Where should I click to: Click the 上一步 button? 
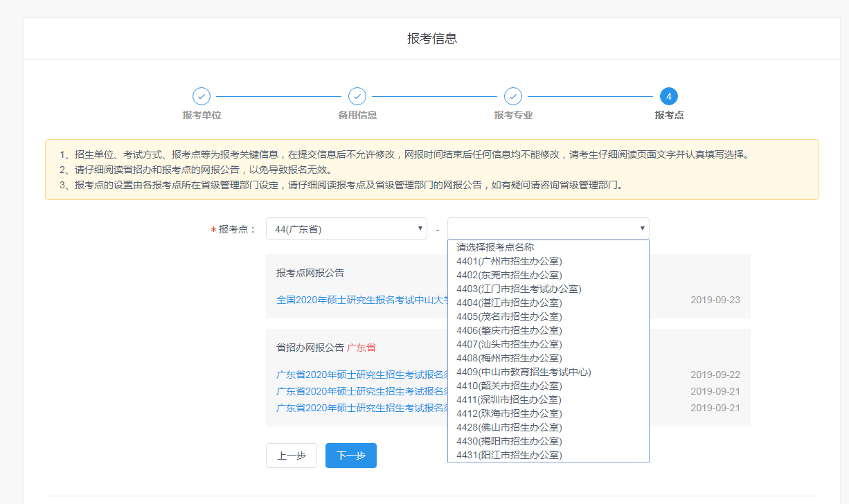[x=291, y=456]
